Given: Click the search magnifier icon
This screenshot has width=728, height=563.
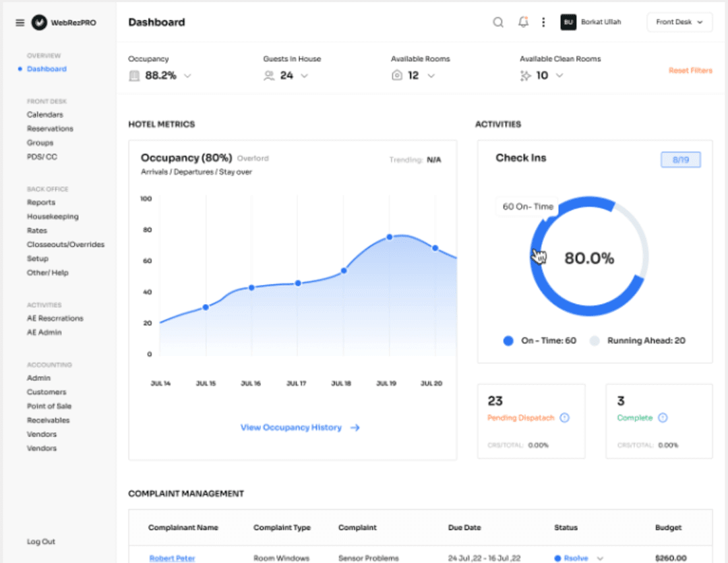Looking at the screenshot, I should (x=497, y=22).
